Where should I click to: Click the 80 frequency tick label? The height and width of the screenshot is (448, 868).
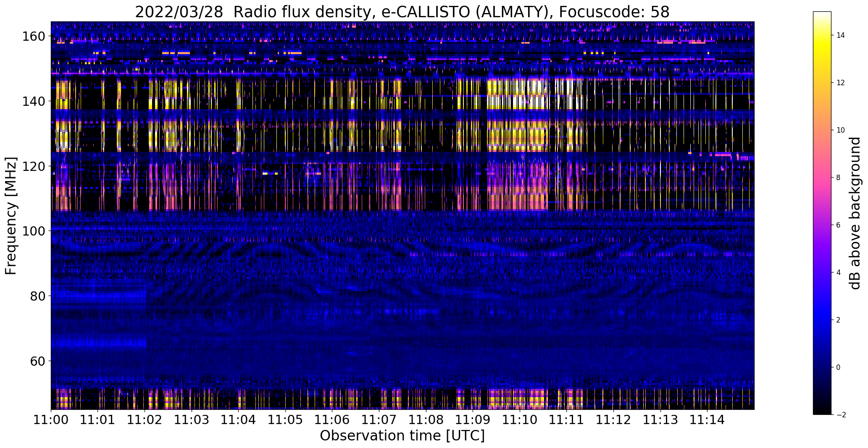click(x=37, y=296)
